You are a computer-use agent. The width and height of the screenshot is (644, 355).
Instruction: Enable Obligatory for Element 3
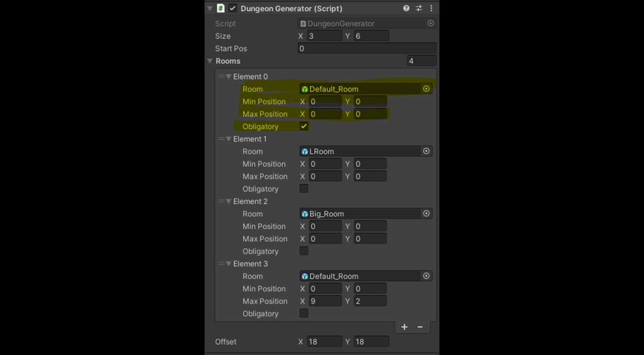point(304,314)
